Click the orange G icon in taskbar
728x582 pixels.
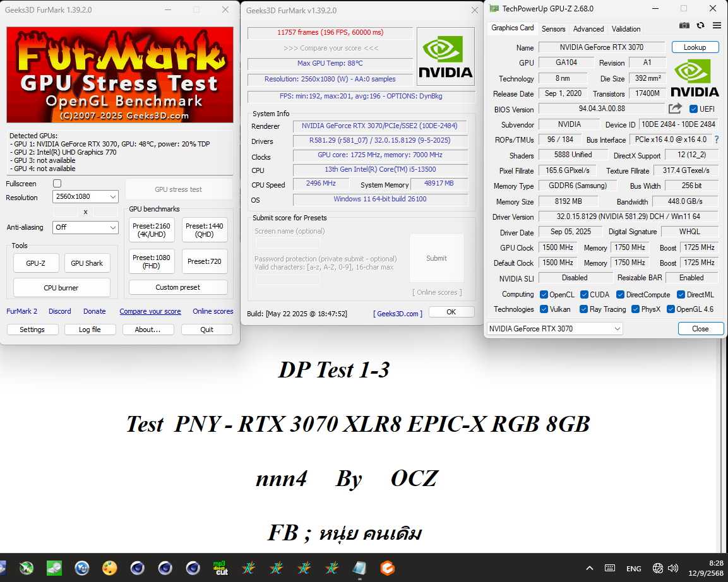pyautogui.click(x=387, y=568)
